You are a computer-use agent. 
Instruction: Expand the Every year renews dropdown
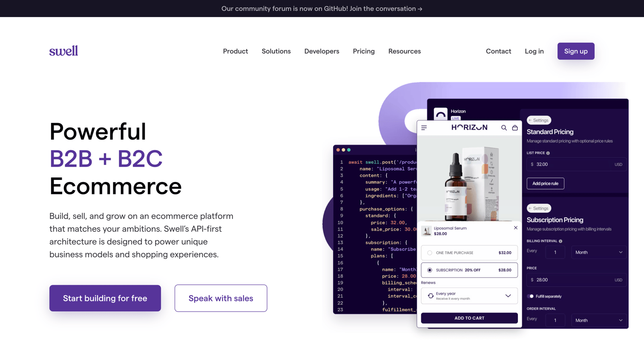point(469,296)
